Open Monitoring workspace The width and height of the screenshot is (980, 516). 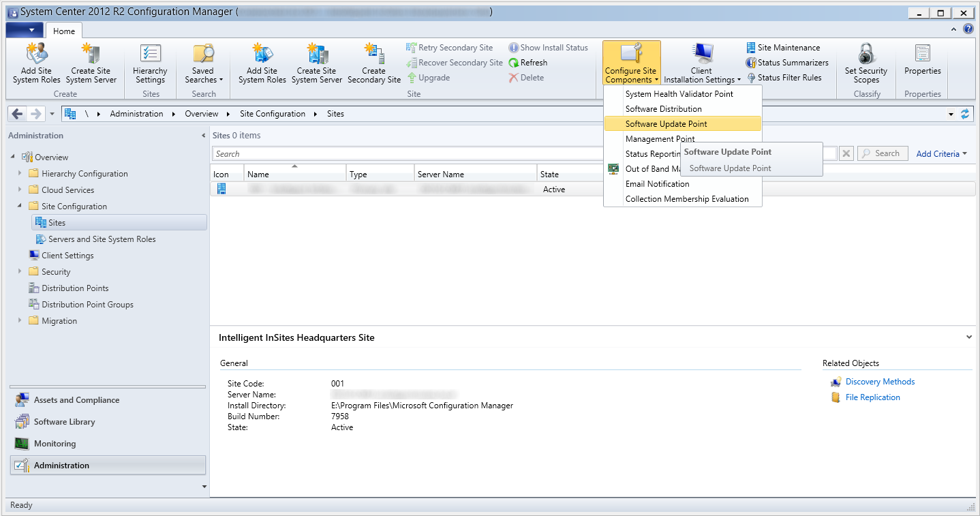[108, 444]
